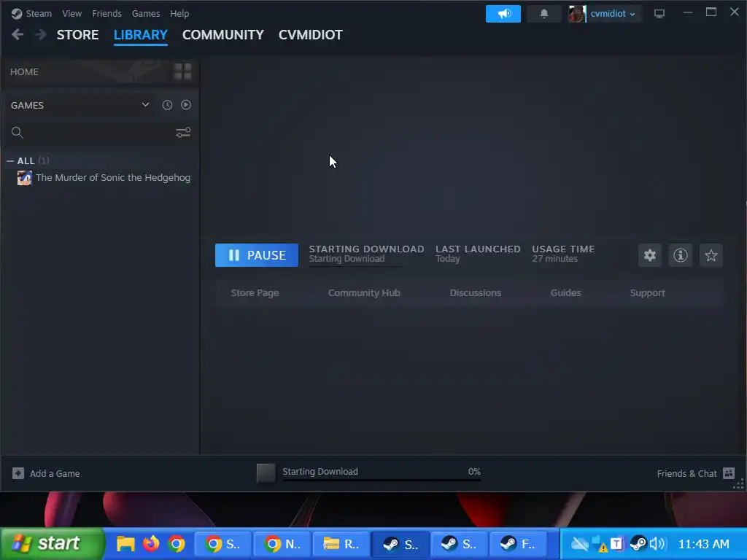Go forward with the right arrow
Viewport: 747px width, 560px height.
tap(41, 34)
